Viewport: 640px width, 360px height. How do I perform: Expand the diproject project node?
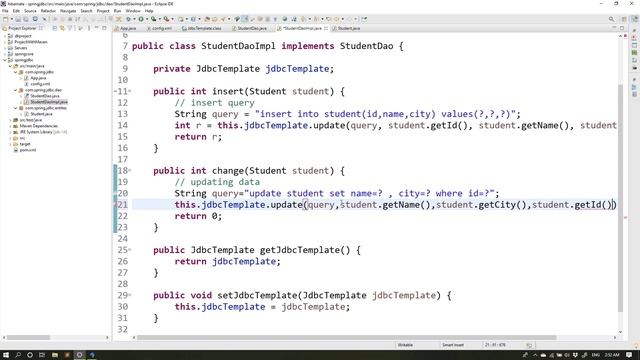(x=5, y=36)
